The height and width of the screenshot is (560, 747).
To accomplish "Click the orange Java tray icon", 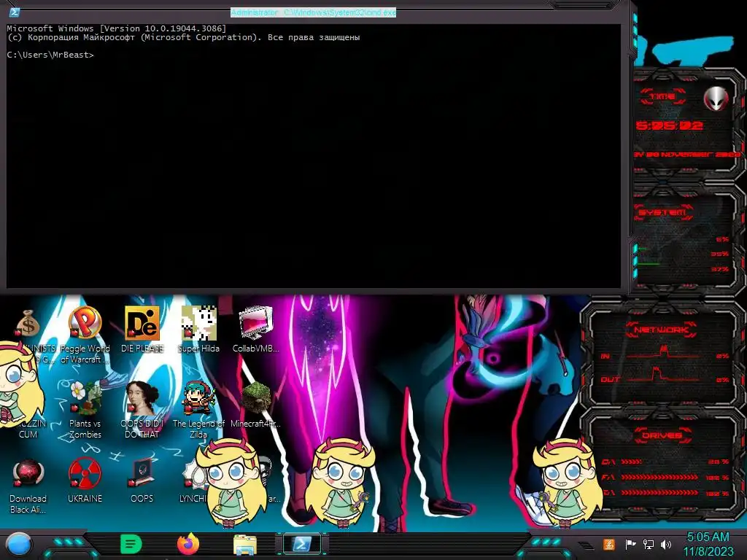I will (609, 544).
